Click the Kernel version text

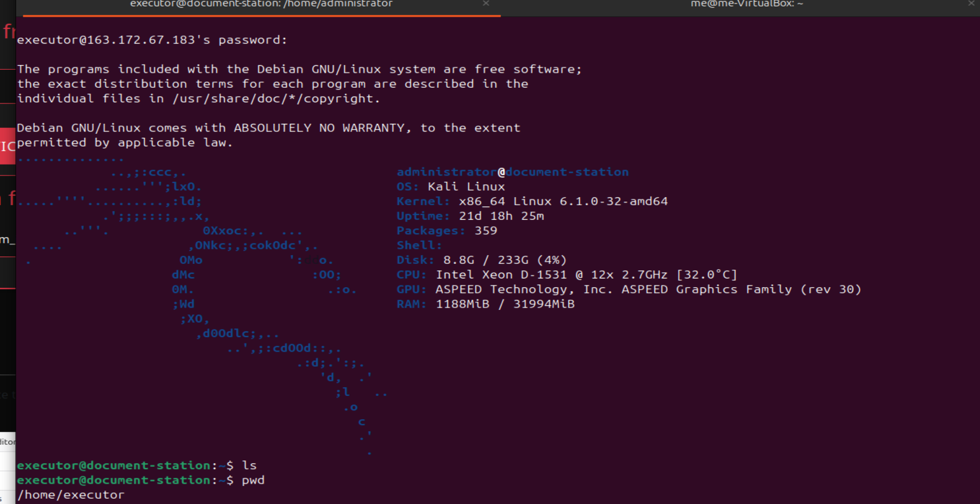point(562,201)
